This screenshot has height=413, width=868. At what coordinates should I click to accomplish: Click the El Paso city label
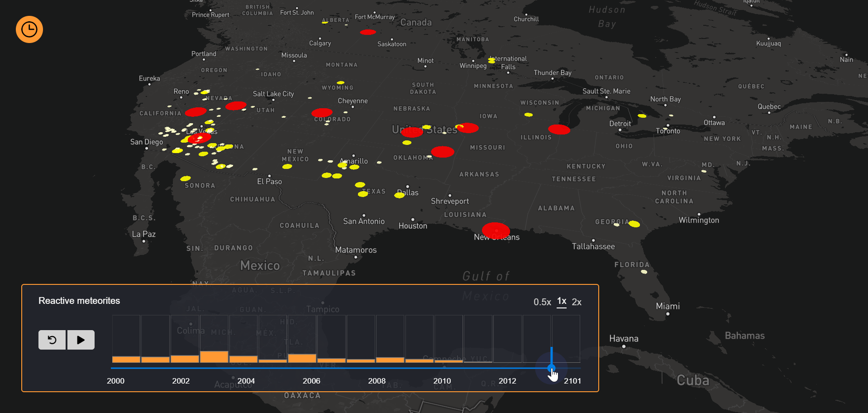(269, 182)
